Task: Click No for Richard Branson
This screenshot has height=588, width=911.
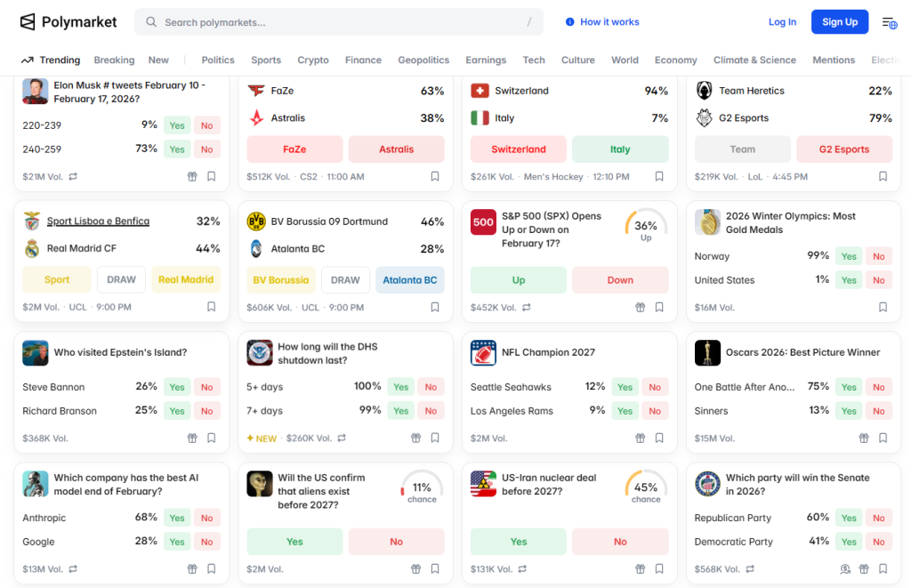Action: click(x=206, y=411)
